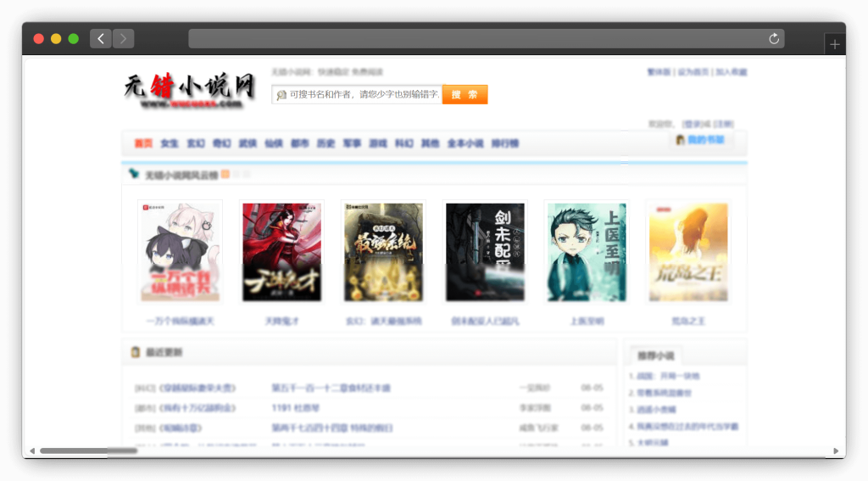Click the orange dot beside 风云榜 heading

225,175
